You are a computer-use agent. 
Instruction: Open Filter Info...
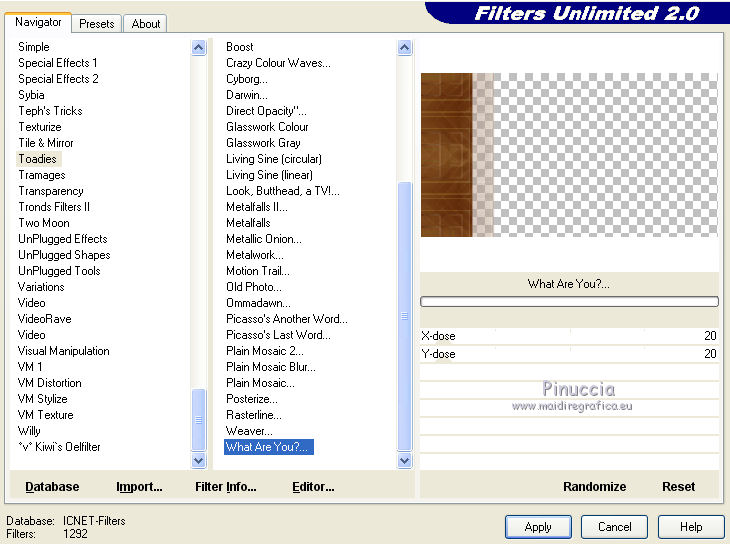pyautogui.click(x=226, y=487)
